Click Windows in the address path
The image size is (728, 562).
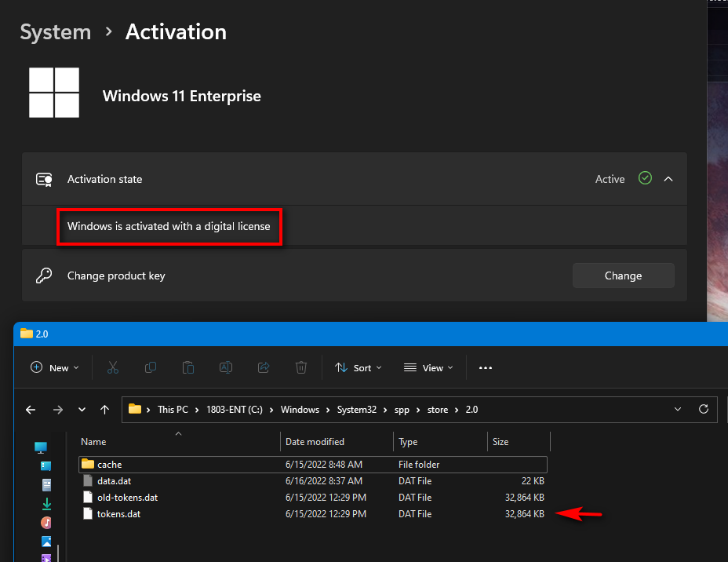tap(300, 410)
